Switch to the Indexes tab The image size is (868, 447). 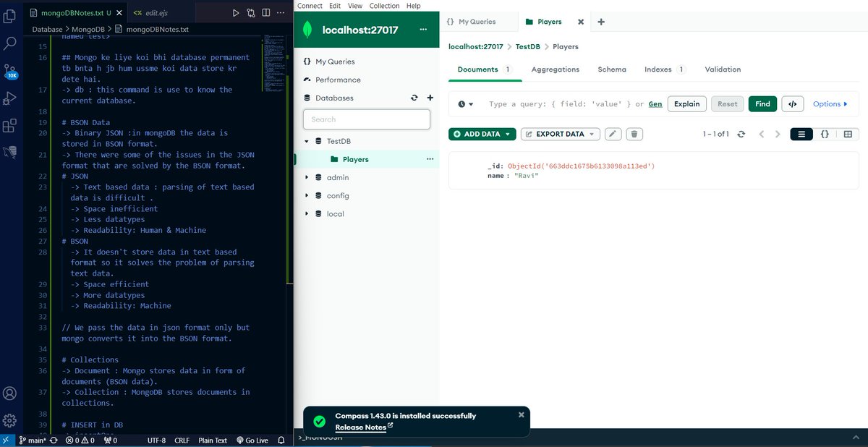pos(664,69)
